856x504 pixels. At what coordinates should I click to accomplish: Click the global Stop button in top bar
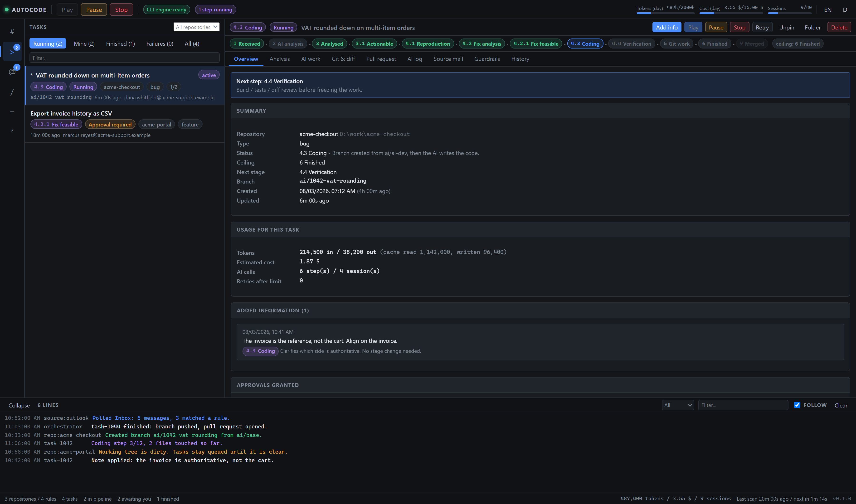coord(121,10)
